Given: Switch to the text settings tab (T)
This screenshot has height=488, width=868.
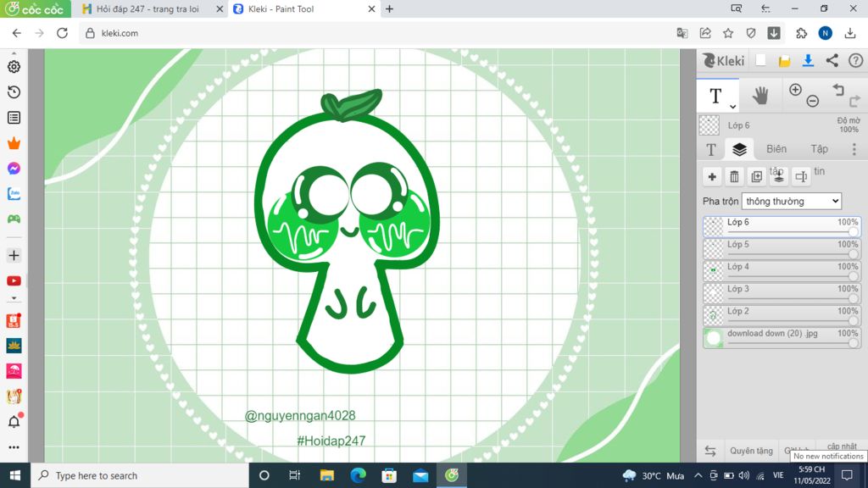Looking at the screenshot, I should [x=711, y=149].
